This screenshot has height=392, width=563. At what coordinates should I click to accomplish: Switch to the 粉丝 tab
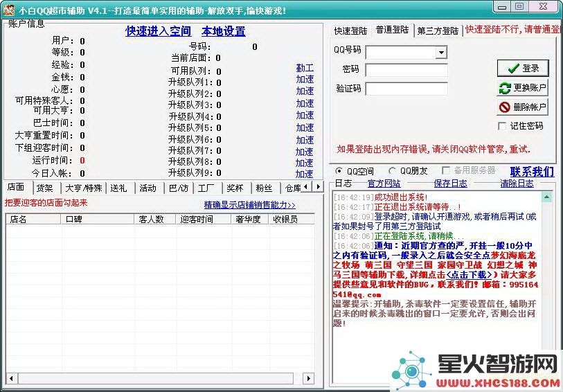click(x=266, y=188)
